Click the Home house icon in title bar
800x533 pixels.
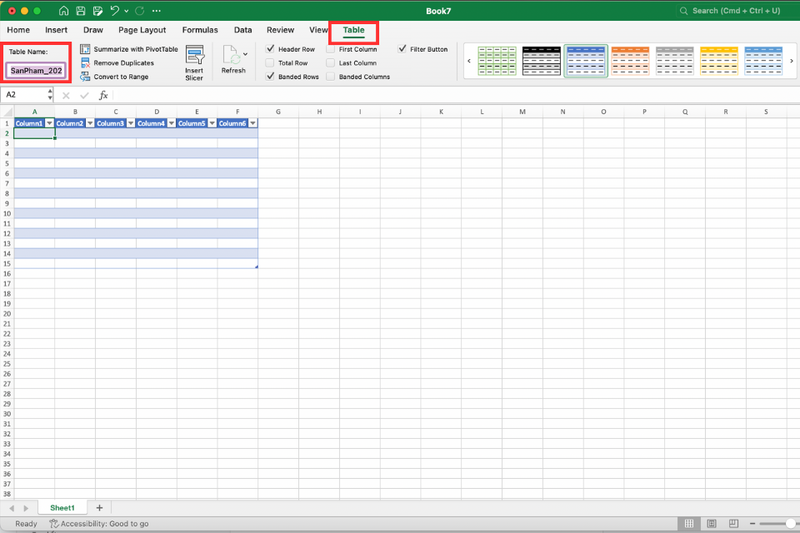64,11
